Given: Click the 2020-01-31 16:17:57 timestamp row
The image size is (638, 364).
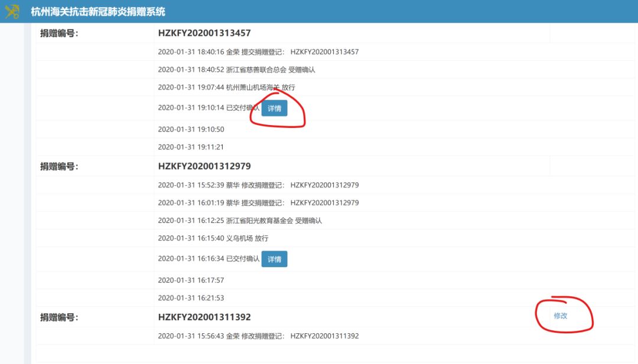Looking at the screenshot, I should (191, 280).
